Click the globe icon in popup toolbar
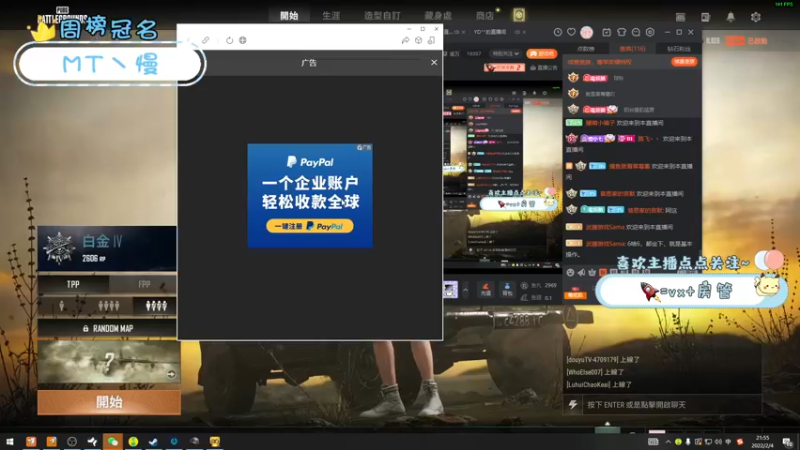Image resolution: width=800 pixels, height=450 pixels. pos(243,40)
